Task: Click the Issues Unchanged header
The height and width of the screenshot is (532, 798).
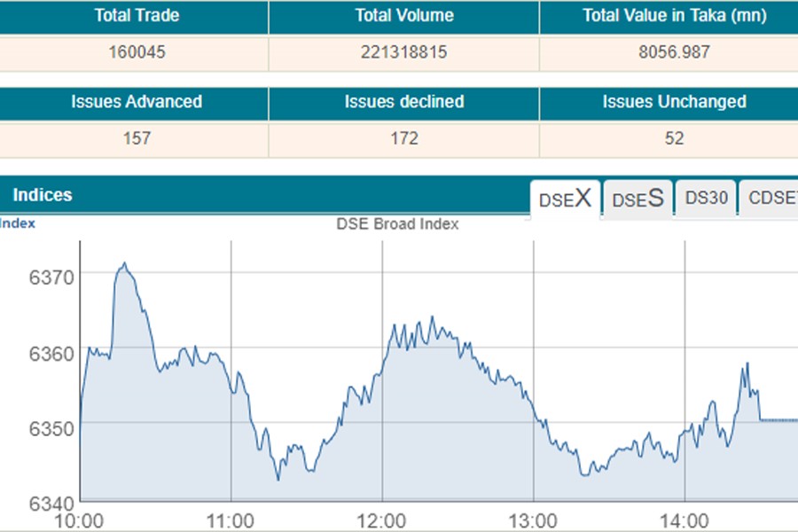Action: coord(675,102)
